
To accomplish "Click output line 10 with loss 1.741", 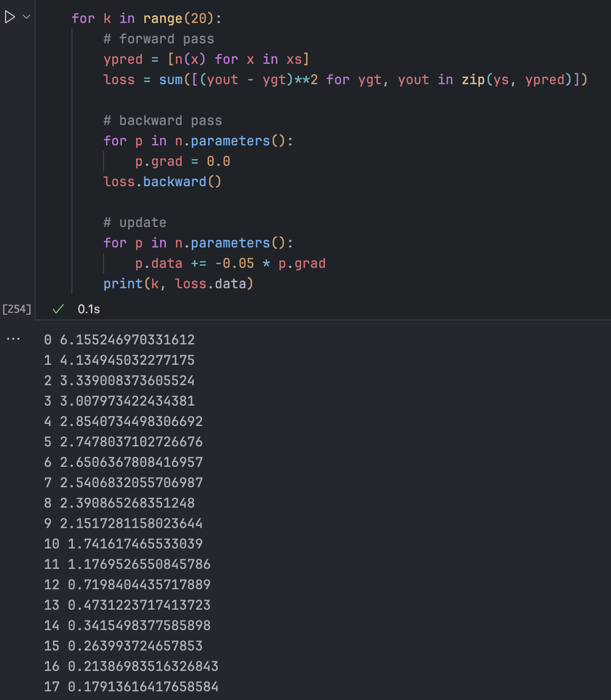I will point(123,544).
